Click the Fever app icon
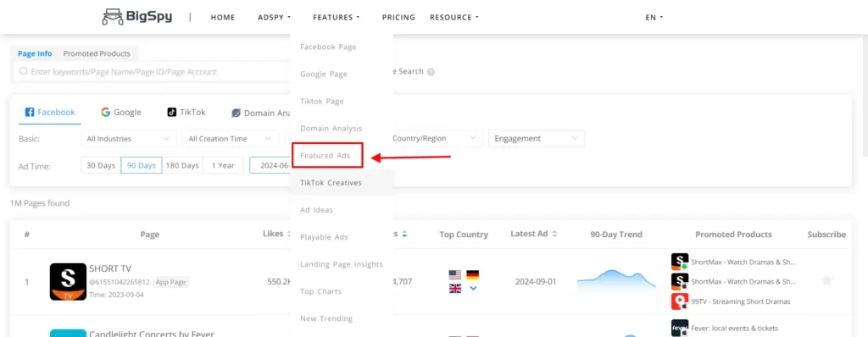Viewport: 868px width, 337px height. pyautogui.click(x=680, y=329)
